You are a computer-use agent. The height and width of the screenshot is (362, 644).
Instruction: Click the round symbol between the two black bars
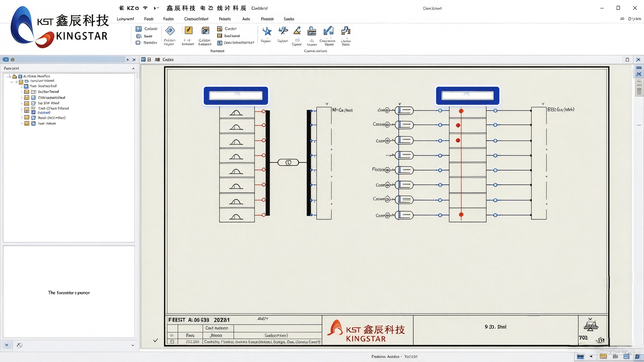click(x=288, y=162)
